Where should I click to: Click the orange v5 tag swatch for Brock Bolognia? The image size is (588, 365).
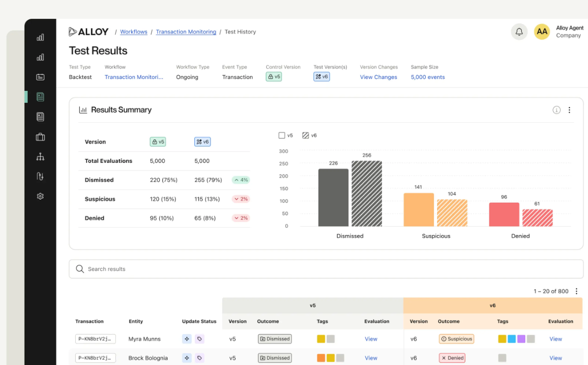[x=321, y=358]
